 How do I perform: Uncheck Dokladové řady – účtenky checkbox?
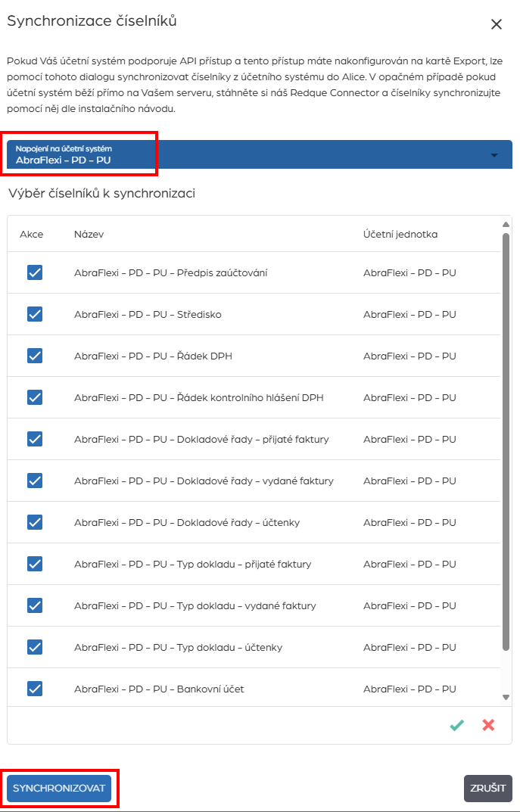[35, 522]
